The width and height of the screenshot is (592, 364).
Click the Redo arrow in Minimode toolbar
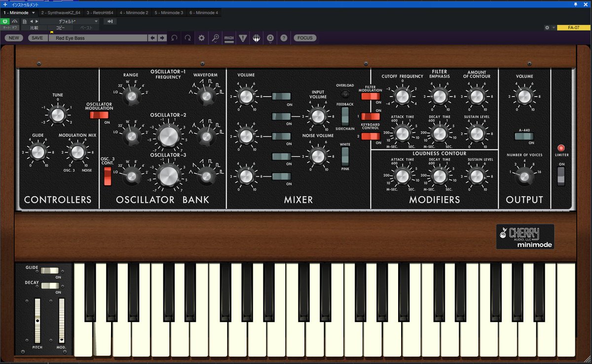coord(188,37)
